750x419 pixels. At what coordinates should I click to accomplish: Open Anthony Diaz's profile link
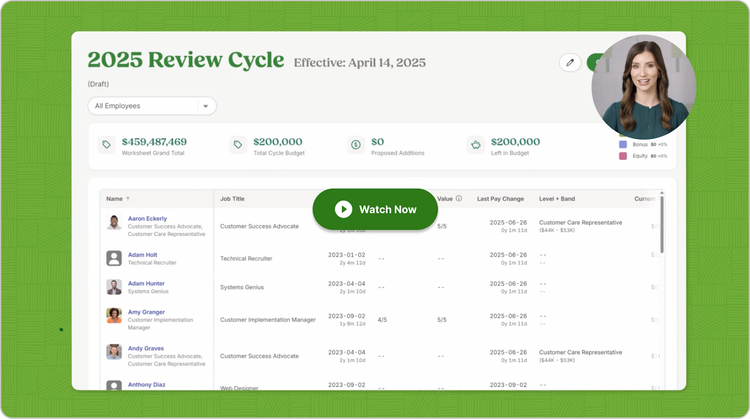click(146, 385)
